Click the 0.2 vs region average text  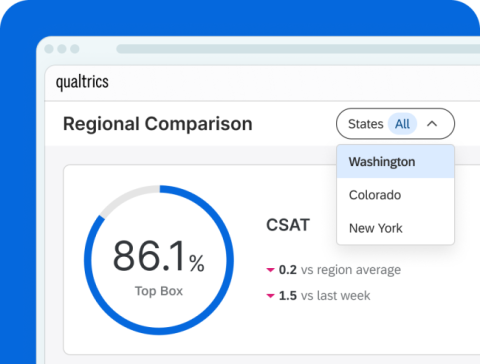(x=340, y=270)
